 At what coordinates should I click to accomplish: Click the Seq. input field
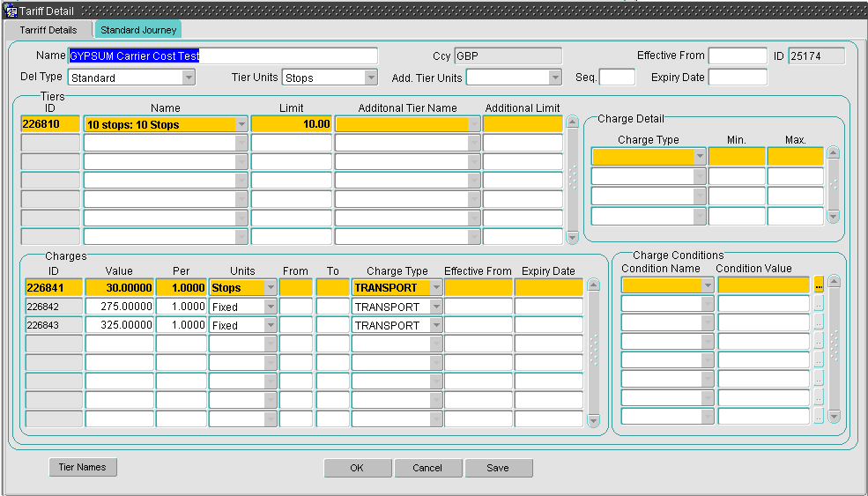click(x=617, y=78)
